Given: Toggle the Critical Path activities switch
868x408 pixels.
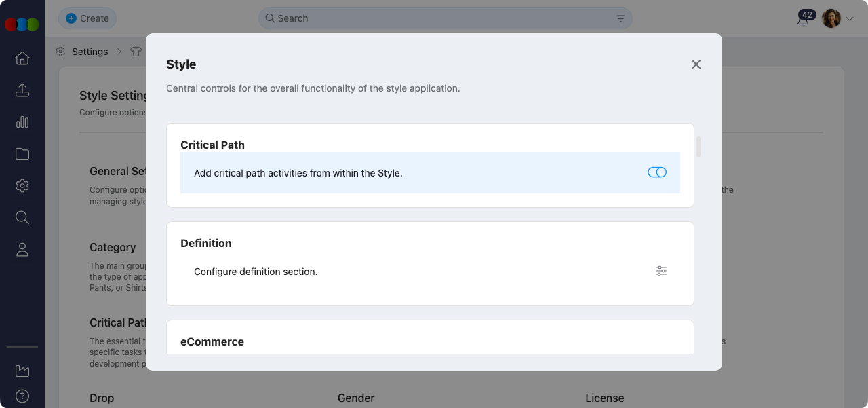Looking at the screenshot, I should 657,172.
